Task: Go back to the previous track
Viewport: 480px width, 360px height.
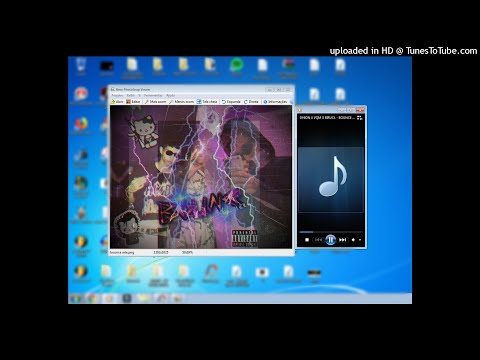Action: [x=318, y=240]
